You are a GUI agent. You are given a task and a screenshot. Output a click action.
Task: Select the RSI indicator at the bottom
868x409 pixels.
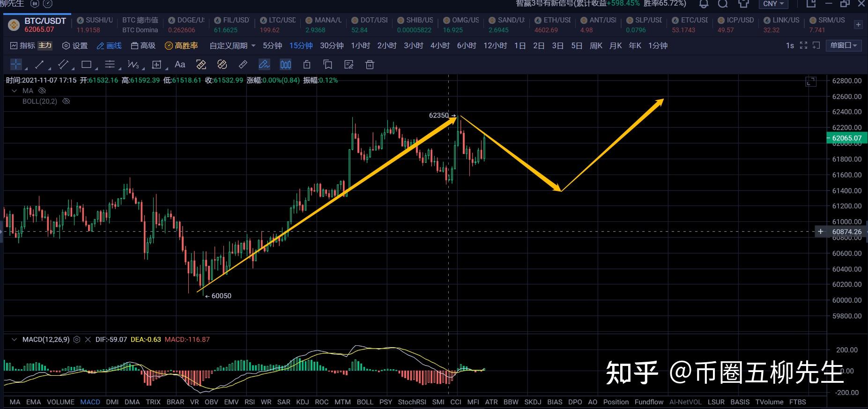coord(250,402)
